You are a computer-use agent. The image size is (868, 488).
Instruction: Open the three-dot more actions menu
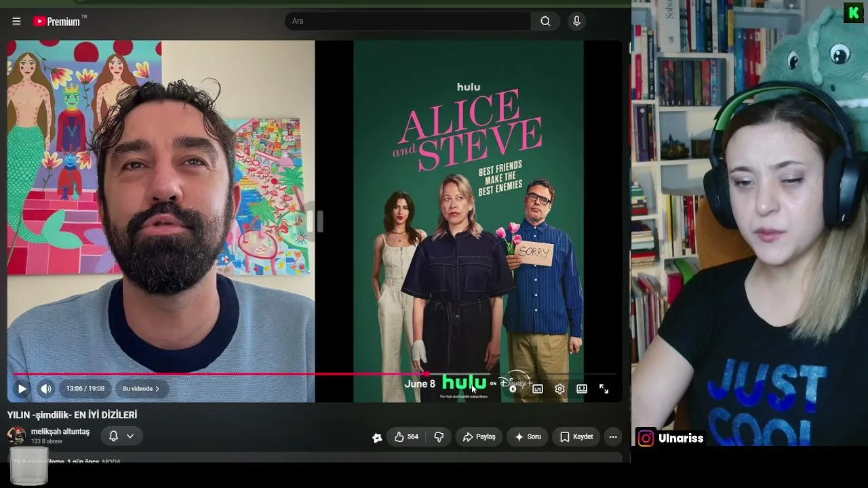click(613, 437)
